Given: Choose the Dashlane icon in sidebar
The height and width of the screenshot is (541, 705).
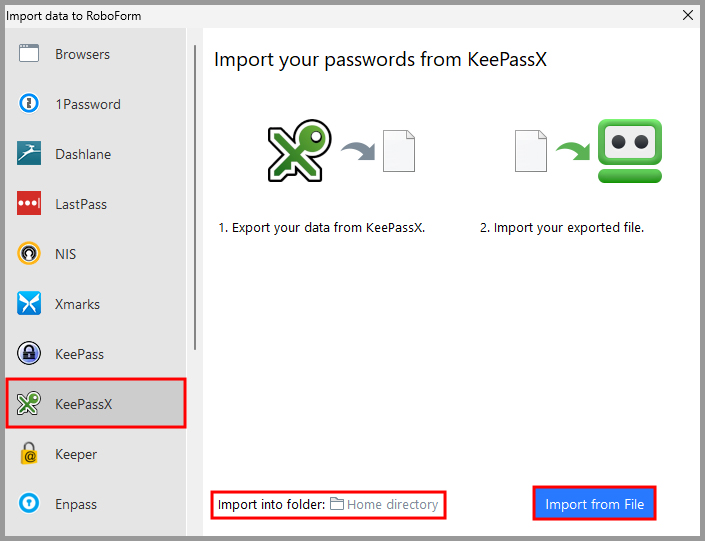Looking at the screenshot, I should [29, 153].
